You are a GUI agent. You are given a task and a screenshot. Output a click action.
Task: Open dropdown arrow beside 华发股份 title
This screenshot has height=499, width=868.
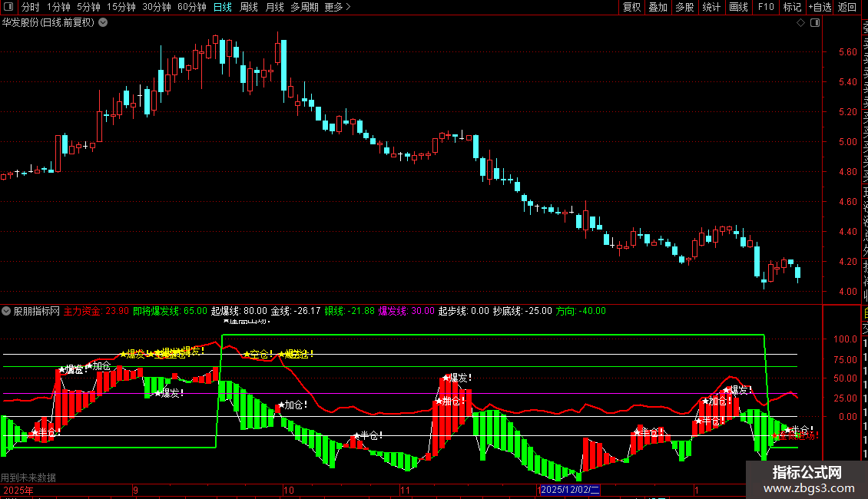[103, 23]
